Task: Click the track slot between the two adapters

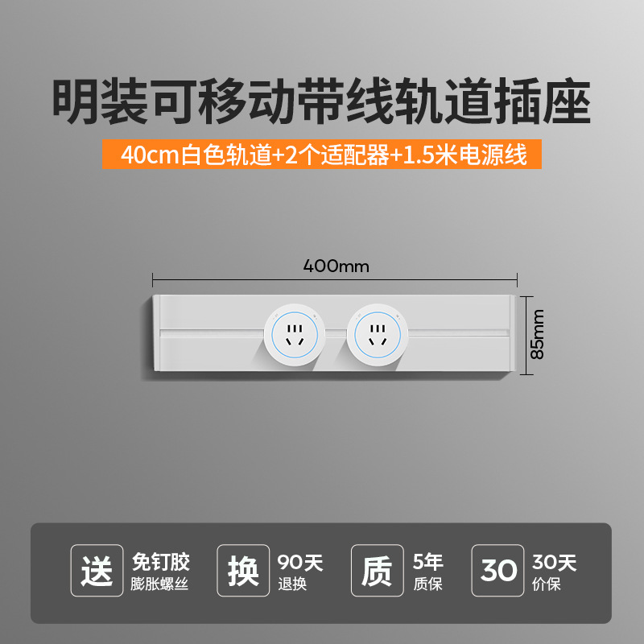Action: [x=336, y=333]
